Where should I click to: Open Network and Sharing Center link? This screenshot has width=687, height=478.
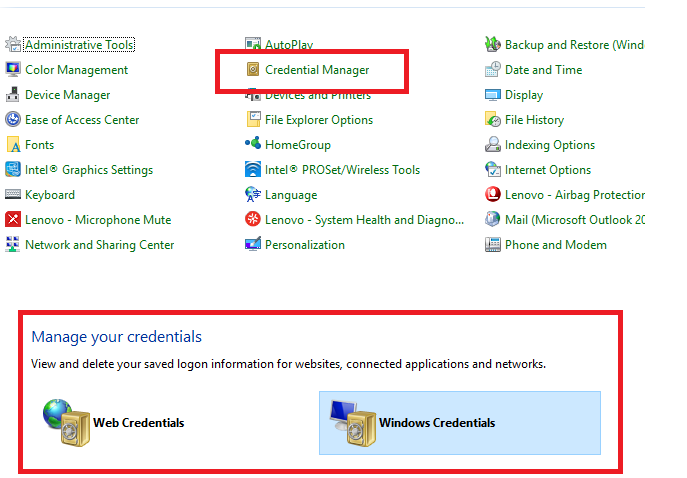99,244
